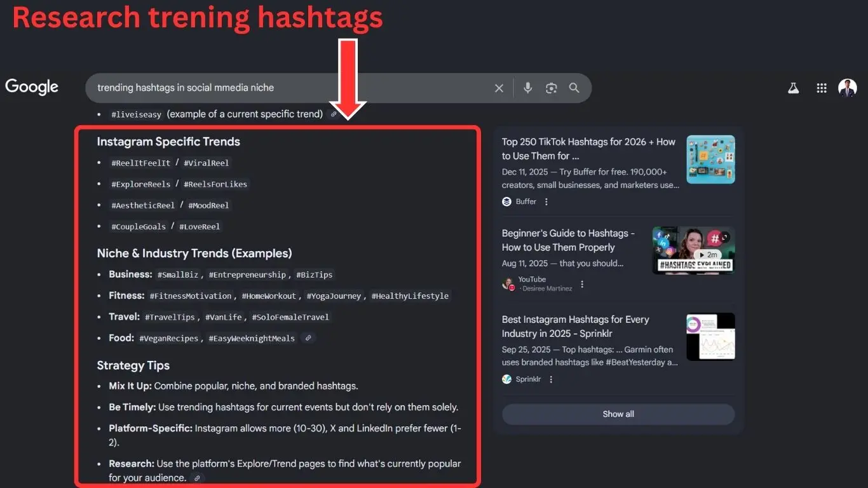Click the #VeganRecipes hashtag
868x488 pixels.
tap(169, 339)
